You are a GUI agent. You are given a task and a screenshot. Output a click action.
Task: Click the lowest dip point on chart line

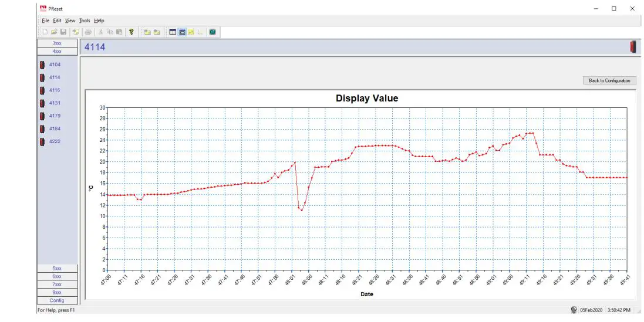(x=302, y=211)
